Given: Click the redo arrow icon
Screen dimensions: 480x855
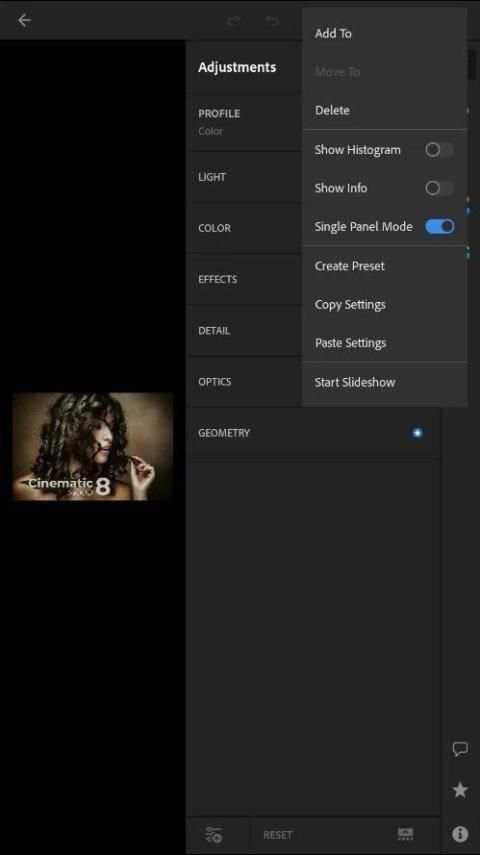Looking at the screenshot, I should (x=234, y=21).
